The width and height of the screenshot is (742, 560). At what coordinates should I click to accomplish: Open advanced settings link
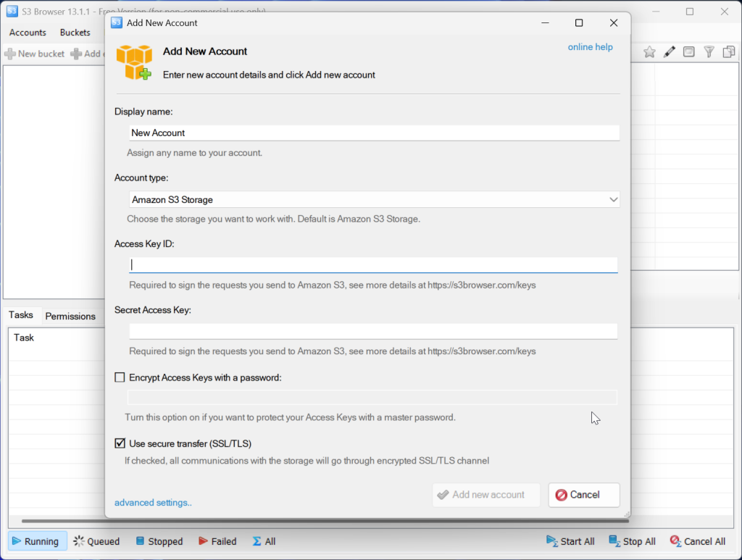[153, 503]
